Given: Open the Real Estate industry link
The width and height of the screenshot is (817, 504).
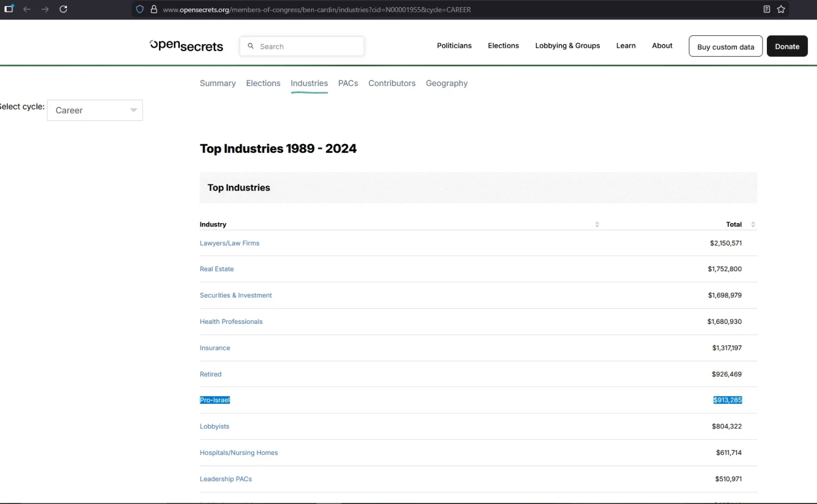Looking at the screenshot, I should pyautogui.click(x=217, y=269).
